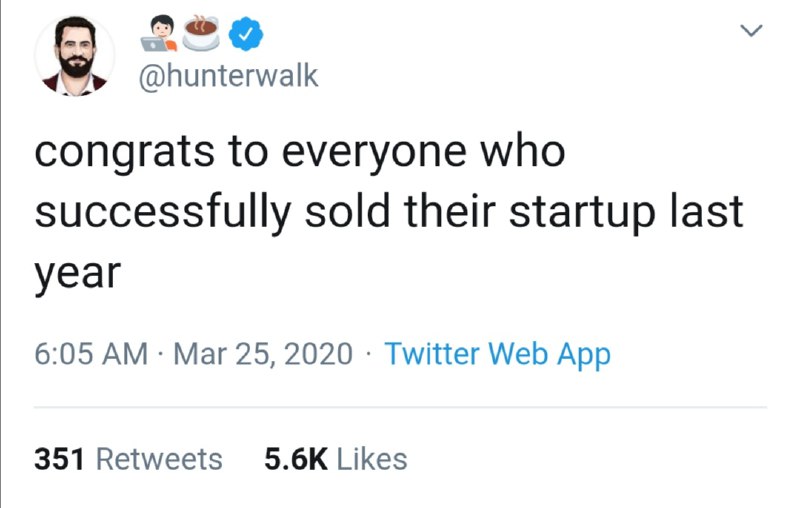View the 5.6K Likes list
Screen dimensions: 800x508
point(335,459)
